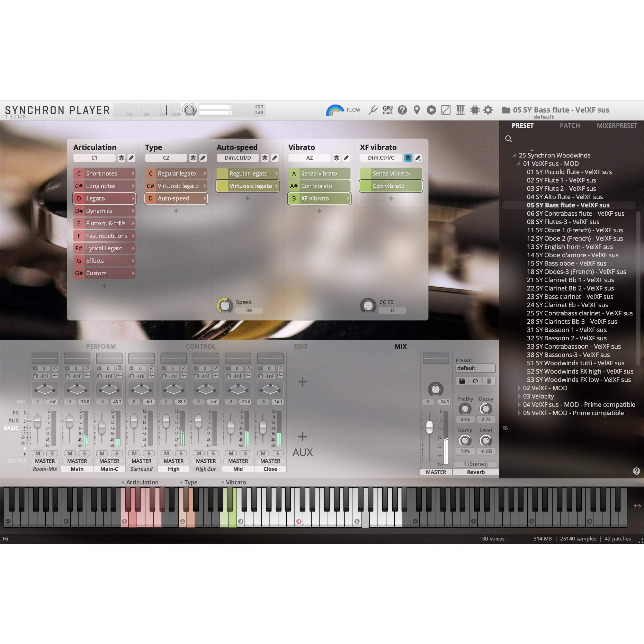Expand the 03 Velocity preset folder
The image size is (644, 644).
click(519, 396)
